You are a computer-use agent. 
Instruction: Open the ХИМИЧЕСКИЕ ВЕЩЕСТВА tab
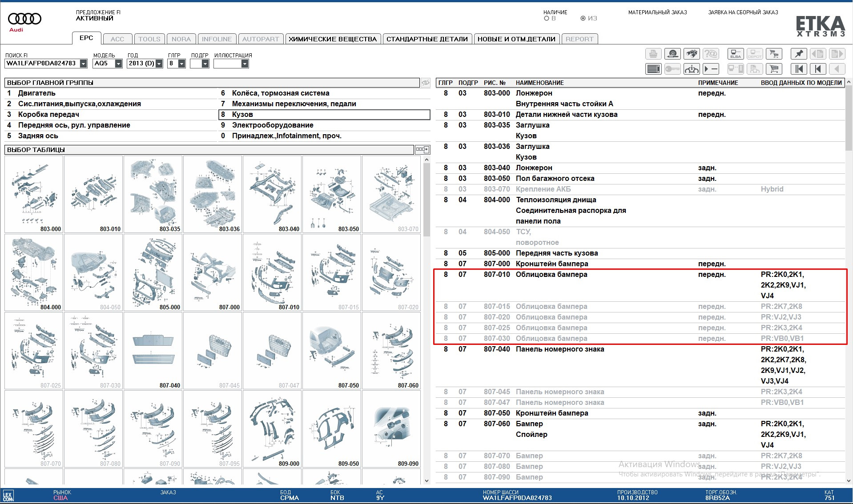click(333, 39)
